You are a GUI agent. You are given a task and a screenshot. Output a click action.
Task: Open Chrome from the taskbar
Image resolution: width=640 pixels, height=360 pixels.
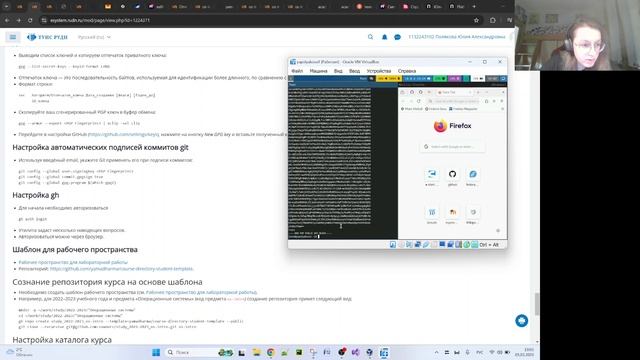pos(270,352)
